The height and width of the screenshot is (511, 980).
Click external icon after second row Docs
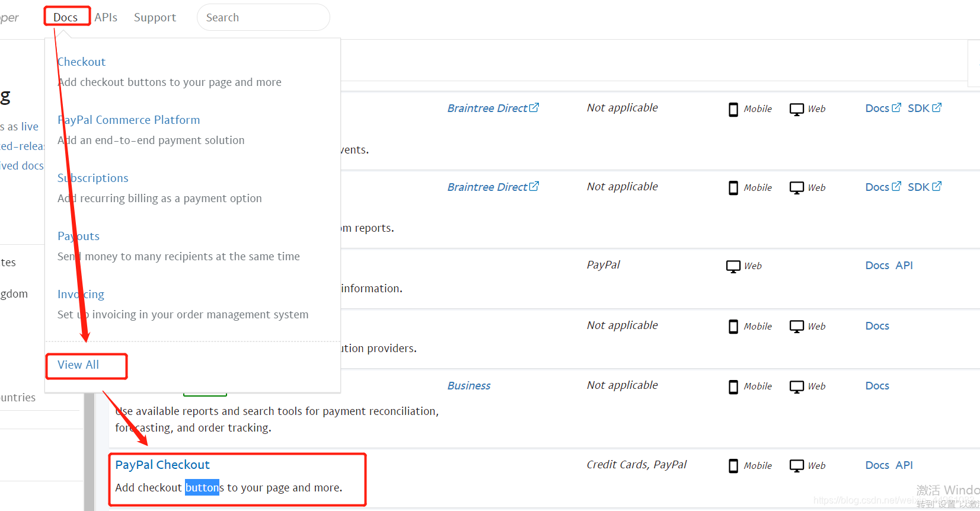tap(896, 186)
